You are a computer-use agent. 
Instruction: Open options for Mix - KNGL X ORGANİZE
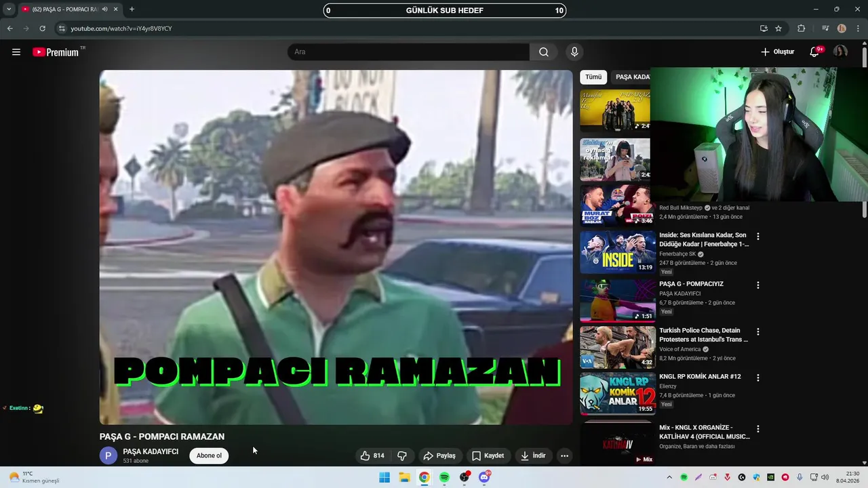pyautogui.click(x=758, y=429)
